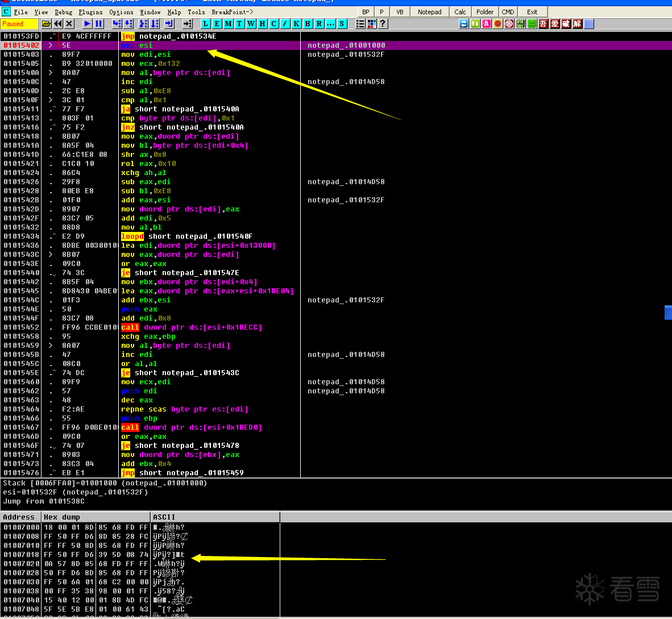Open appearance colors grid icon
Image resolution: width=672 pixels, height=619 pixels.
pos(372,24)
